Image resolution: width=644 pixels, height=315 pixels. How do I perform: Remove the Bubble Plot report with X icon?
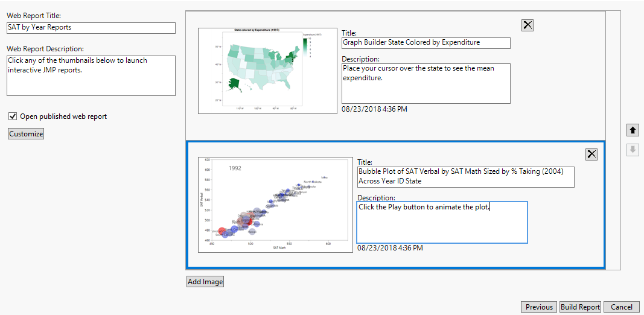(x=591, y=154)
